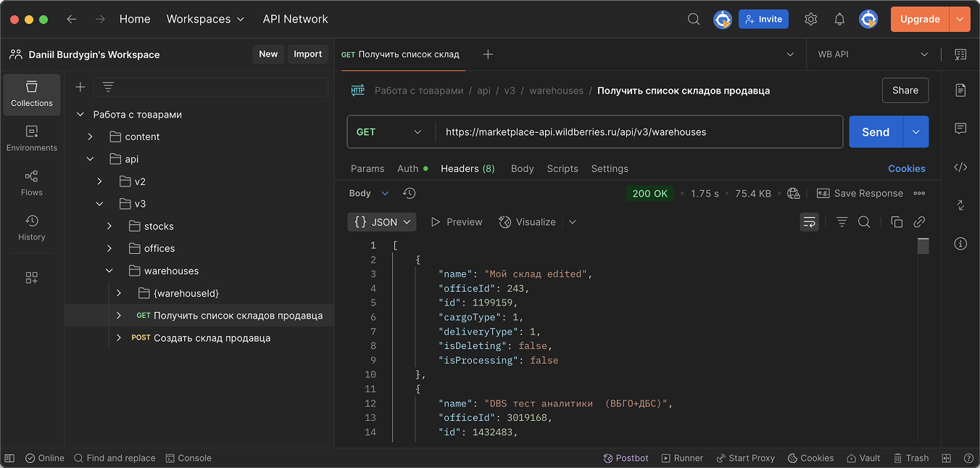The image size is (980, 468).
Task: Click the Send button
Action: [875, 131]
